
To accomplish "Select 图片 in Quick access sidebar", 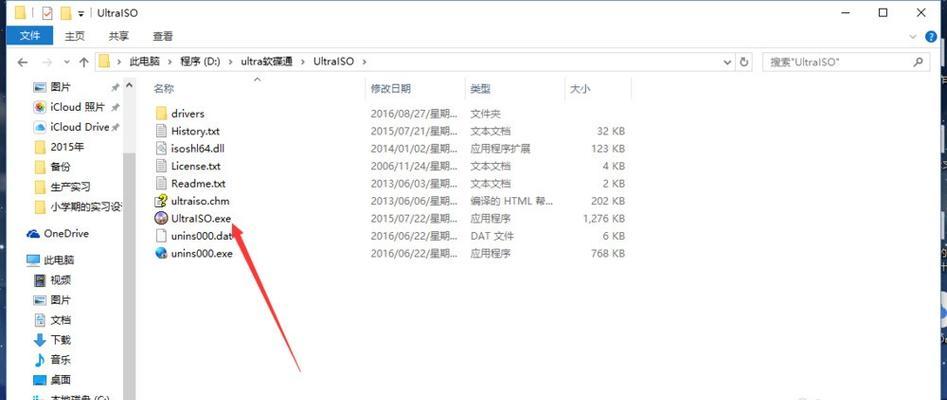I will (x=60, y=88).
